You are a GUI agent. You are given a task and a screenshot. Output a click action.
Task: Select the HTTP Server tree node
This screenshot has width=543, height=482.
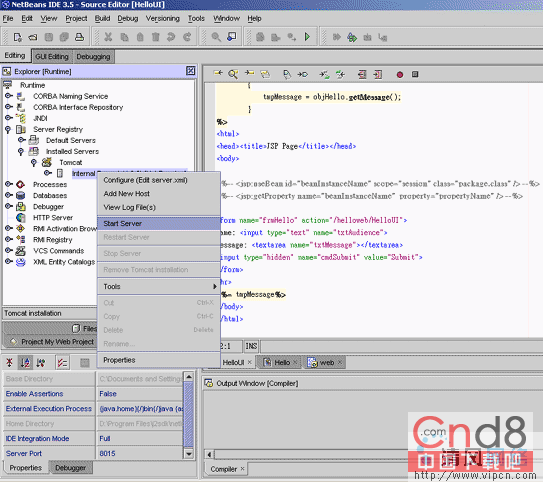[53, 218]
